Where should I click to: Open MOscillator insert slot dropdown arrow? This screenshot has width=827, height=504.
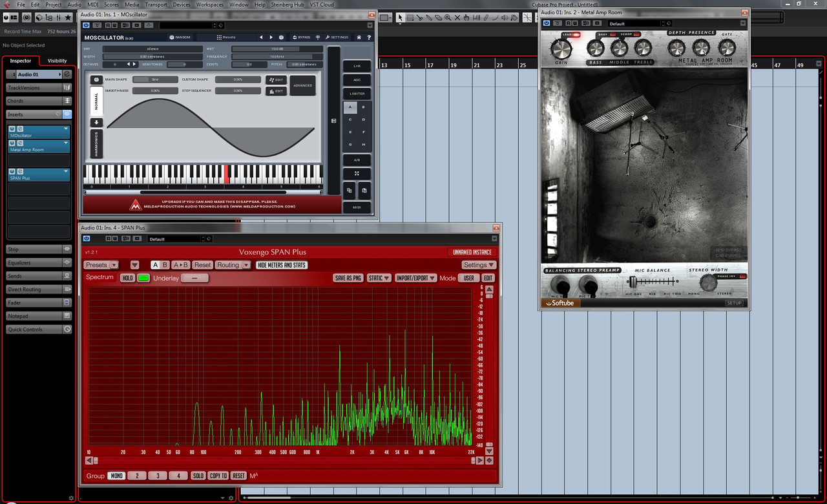[x=66, y=129]
